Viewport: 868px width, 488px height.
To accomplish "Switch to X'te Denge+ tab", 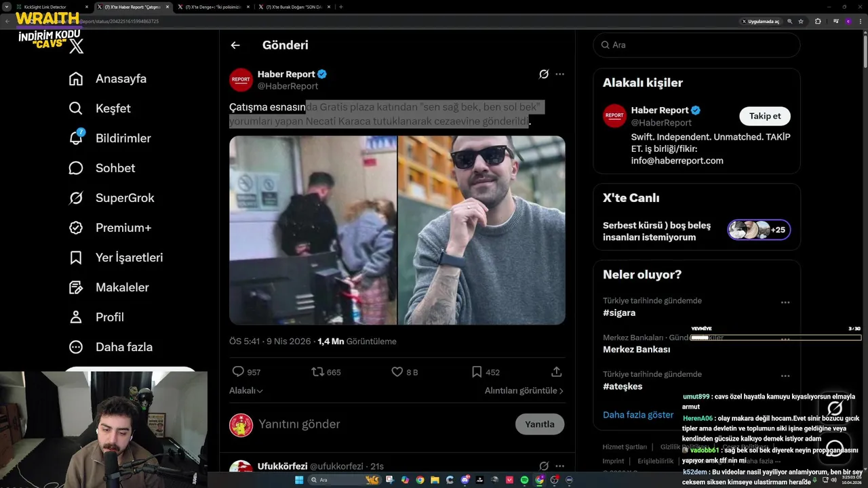I will pos(213,7).
